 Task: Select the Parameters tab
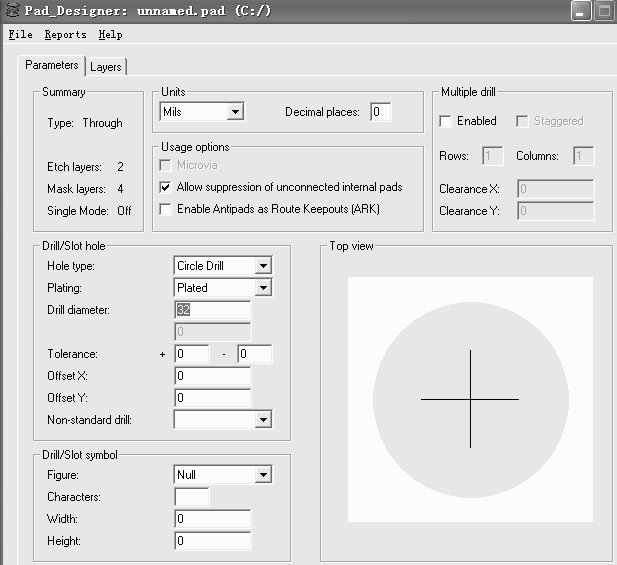pos(52,65)
